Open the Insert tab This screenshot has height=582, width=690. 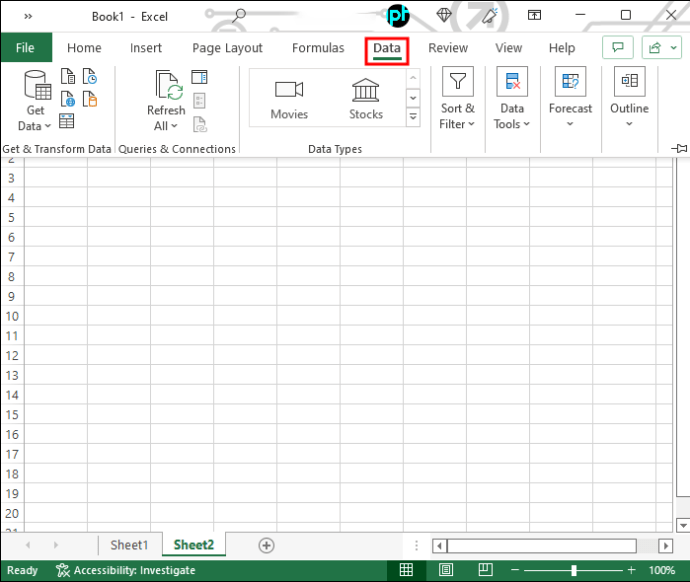146,48
